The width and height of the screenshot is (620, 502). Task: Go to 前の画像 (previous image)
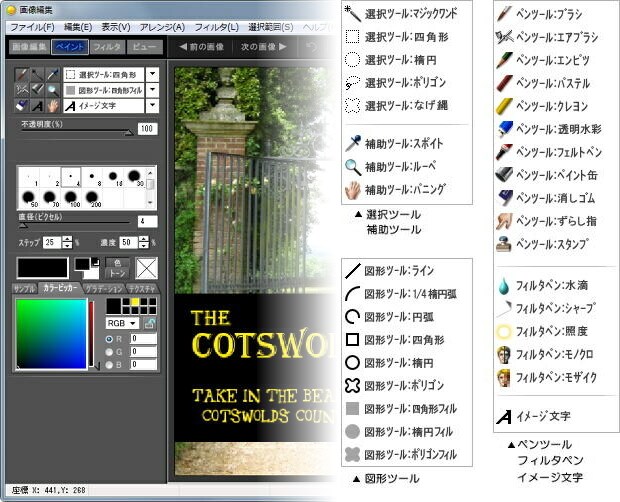tap(202, 47)
